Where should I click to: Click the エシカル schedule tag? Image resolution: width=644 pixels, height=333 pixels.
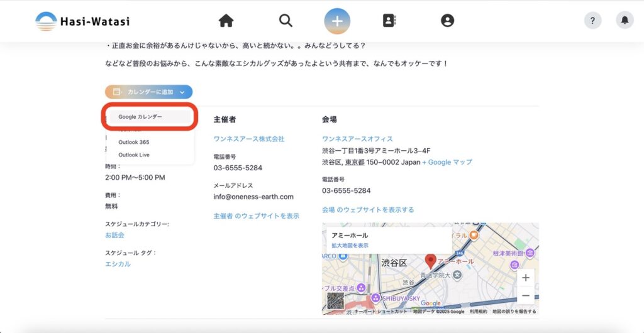(x=118, y=264)
